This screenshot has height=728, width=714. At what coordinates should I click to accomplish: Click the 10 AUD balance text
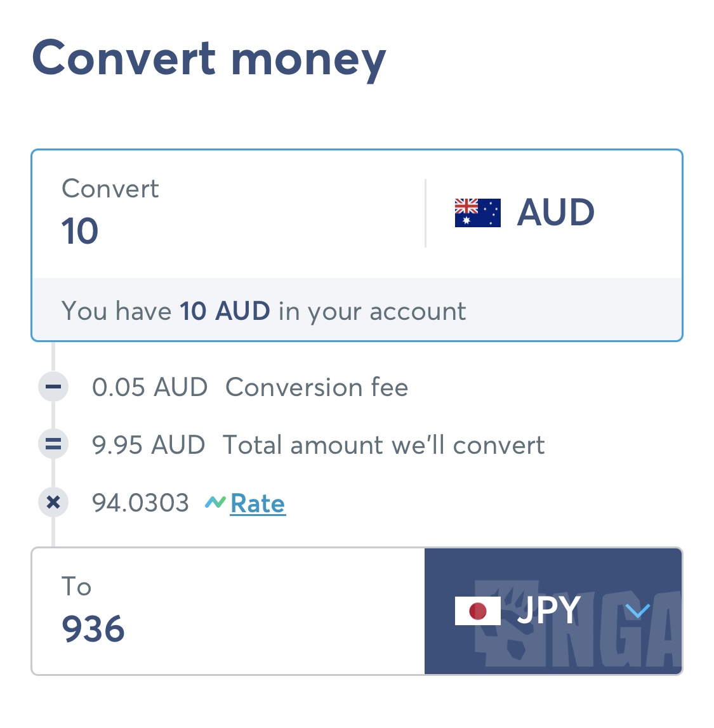224,311
